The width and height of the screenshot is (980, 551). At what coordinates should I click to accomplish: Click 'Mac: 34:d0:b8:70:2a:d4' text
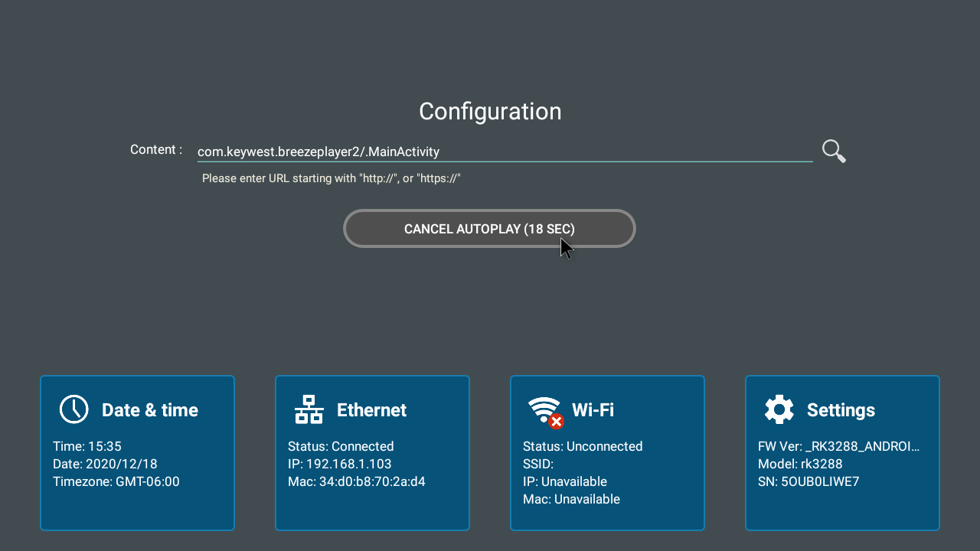point(357,481)
